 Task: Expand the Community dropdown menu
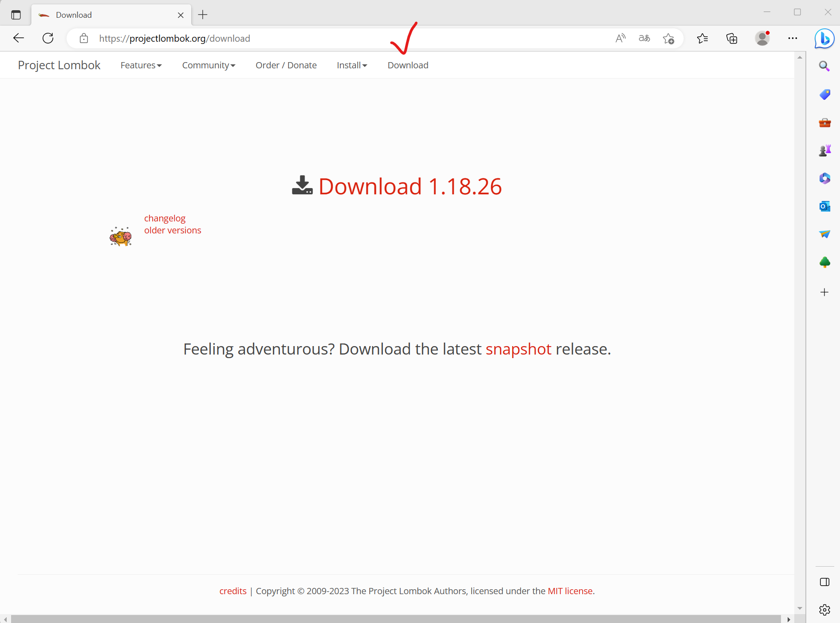click(x=209, y=65)
